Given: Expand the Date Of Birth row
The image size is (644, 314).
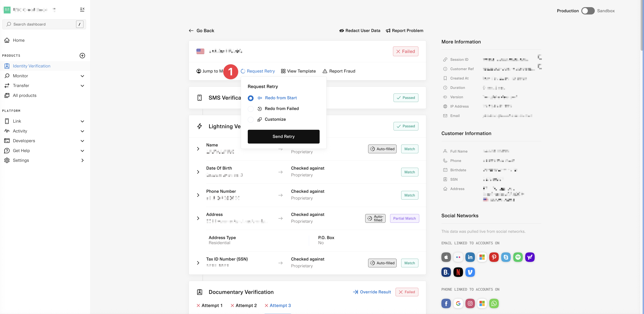Looking at the screenshot, I should click(198, 172).
